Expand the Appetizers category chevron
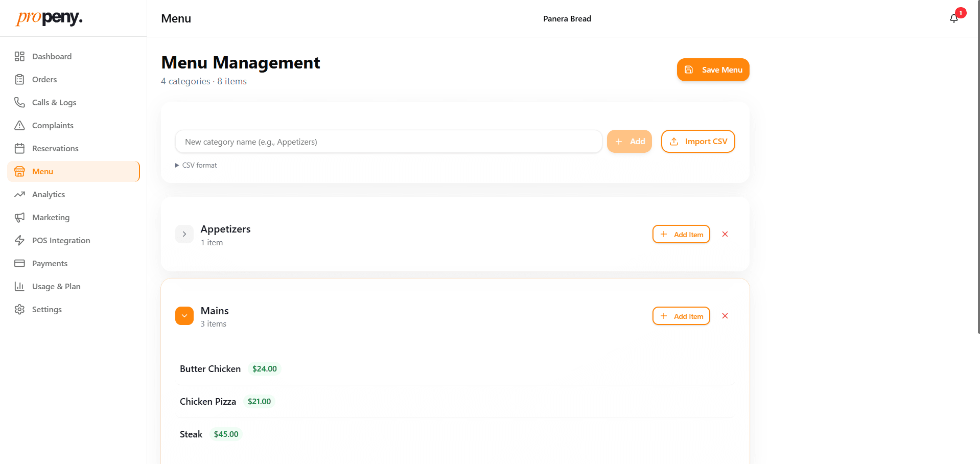The image size is (980, 464). (184, 234)
